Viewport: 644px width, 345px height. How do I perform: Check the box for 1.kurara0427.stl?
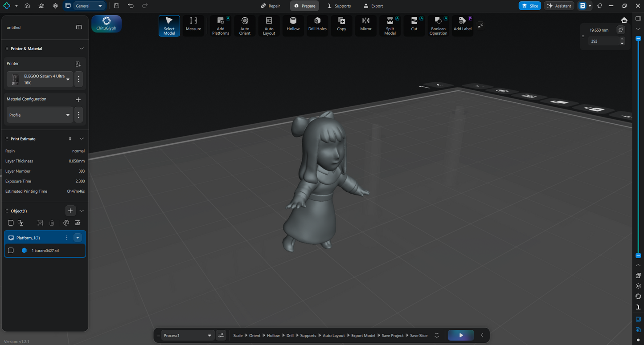[x=11, y=251]
